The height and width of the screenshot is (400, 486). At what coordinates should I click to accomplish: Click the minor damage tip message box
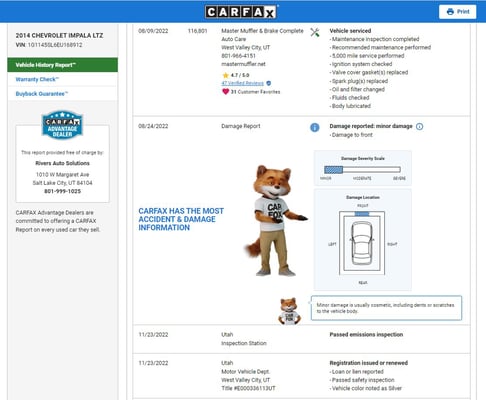386,308
